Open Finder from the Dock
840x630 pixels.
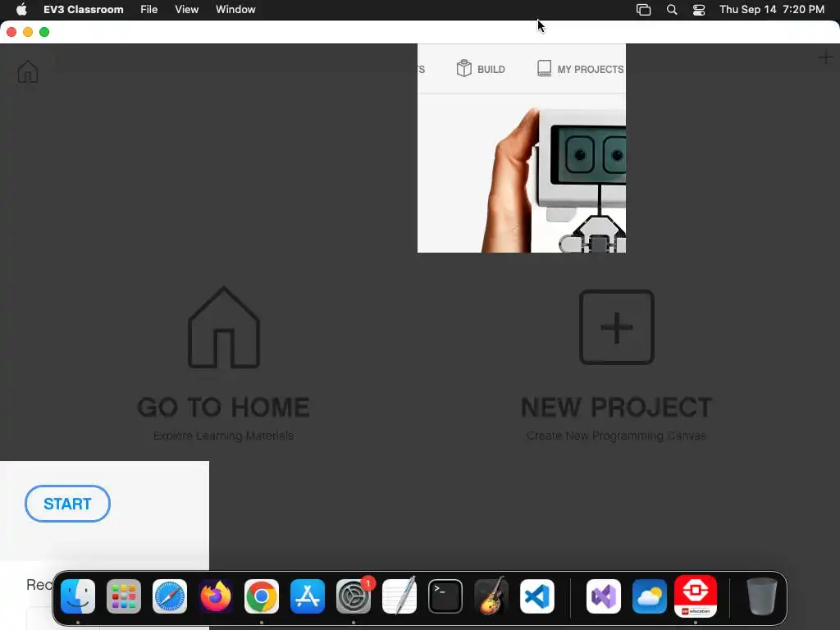[78, 596]
